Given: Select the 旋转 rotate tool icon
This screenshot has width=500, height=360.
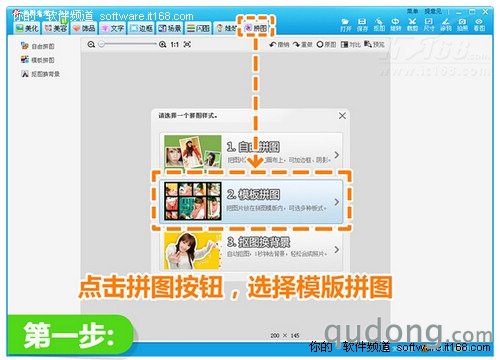Looking at the screenshot, I should tap(395, 25).
